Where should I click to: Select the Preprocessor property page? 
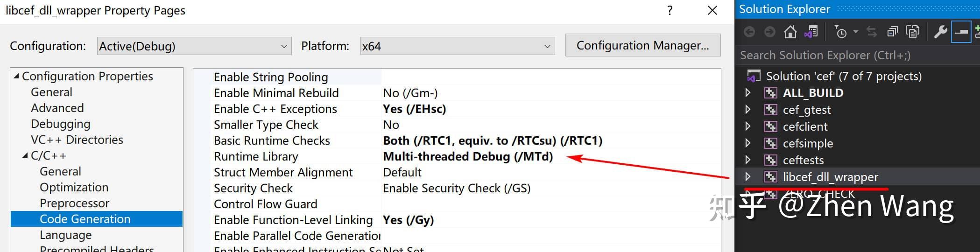[x=74, y=203]
